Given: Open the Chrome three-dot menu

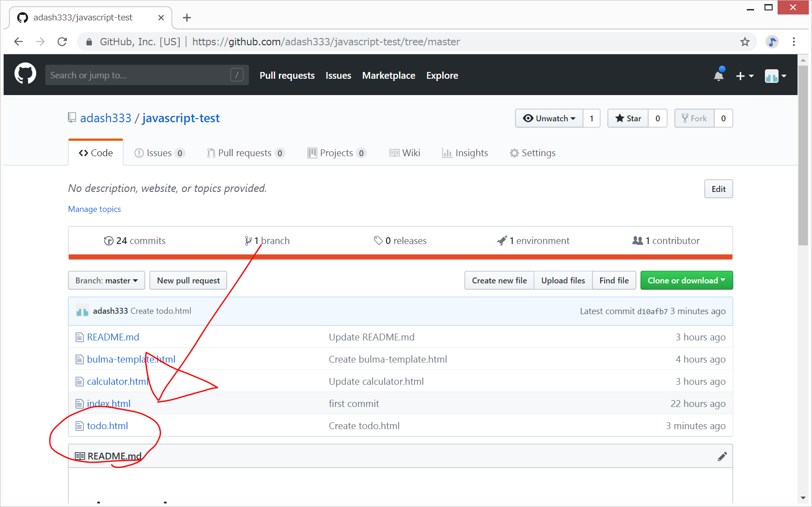Looking at the screenshot, I should click(793, 42).
